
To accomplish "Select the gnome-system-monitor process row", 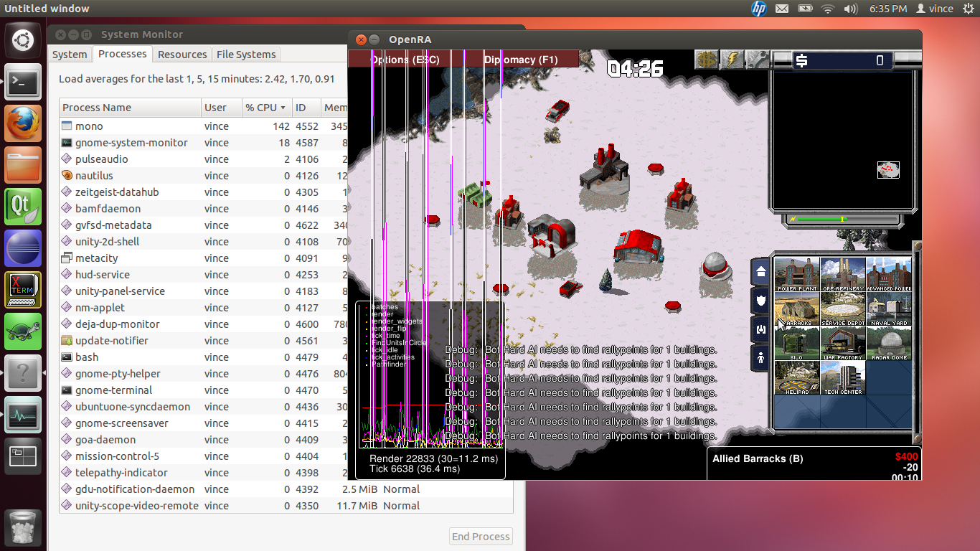I will click(203, 143).
